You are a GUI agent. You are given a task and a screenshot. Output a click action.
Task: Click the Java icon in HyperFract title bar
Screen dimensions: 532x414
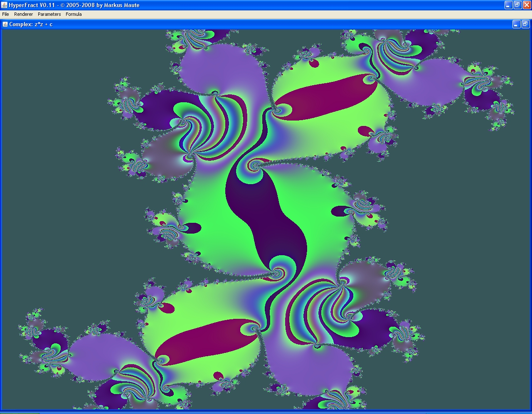(4, 5)
